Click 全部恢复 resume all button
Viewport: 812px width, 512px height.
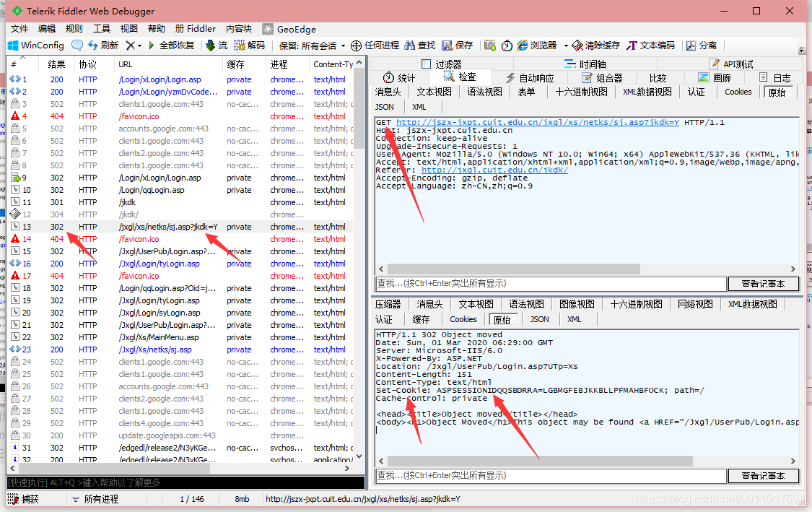click(x=171, y=45)
